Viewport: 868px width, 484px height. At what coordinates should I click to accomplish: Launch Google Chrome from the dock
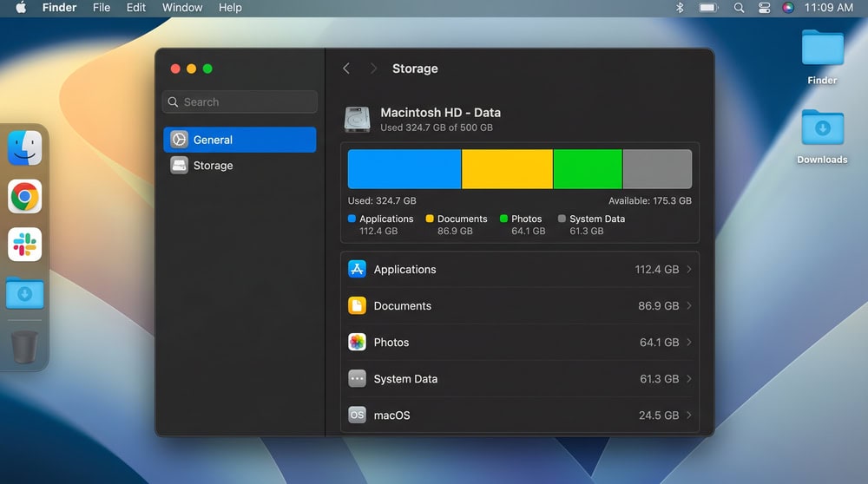click(25, 196)
